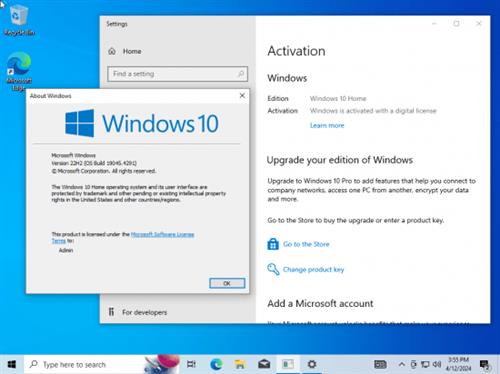
Task: Click the store bag icon beside Go to the Store
Action: point(273,244)
